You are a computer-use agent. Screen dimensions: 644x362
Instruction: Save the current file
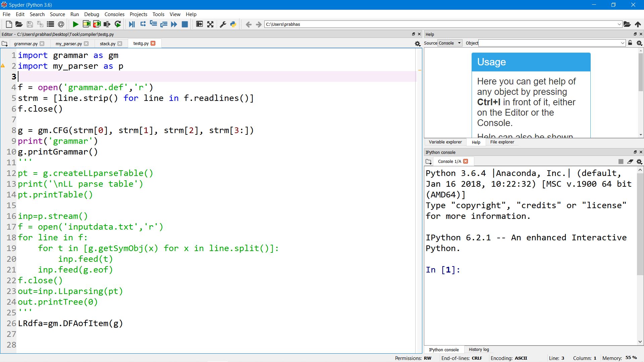tap(30, 24)
